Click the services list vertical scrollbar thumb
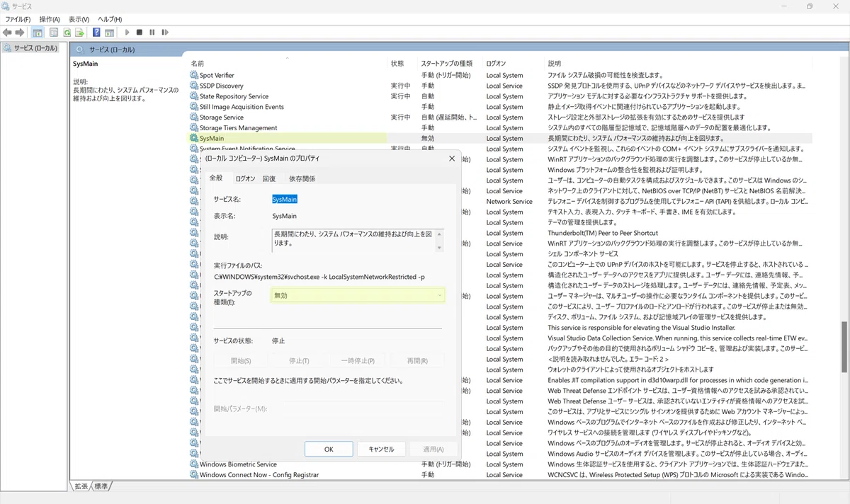 [x=843, y=345]
